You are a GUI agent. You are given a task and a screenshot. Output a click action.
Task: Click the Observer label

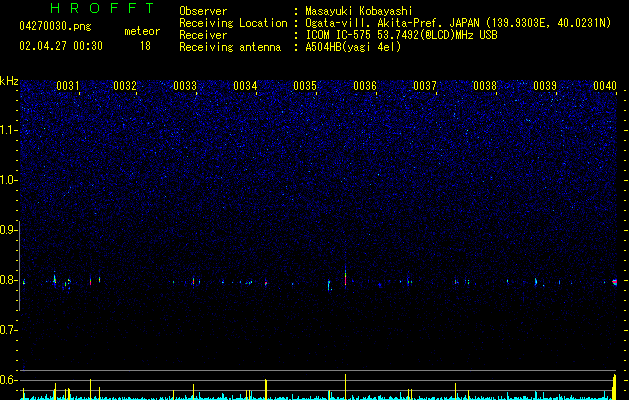pyautogui.click(x=203, y=11)
